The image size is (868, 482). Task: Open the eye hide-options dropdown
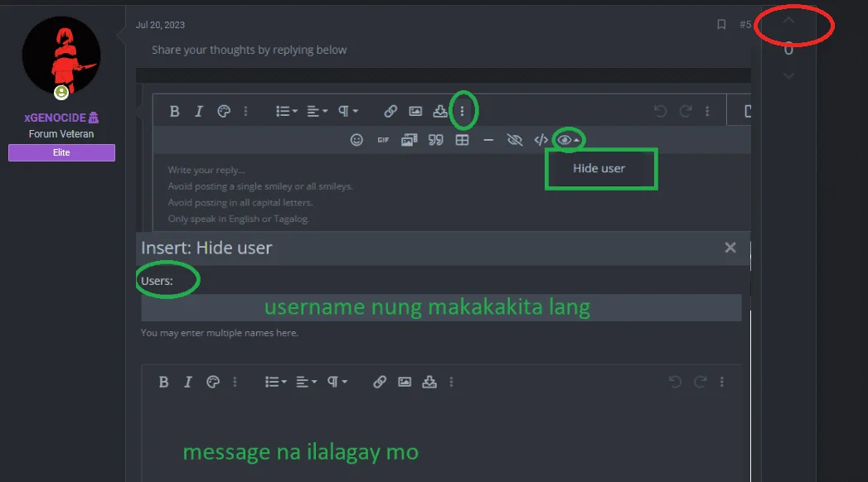point(568,140)
